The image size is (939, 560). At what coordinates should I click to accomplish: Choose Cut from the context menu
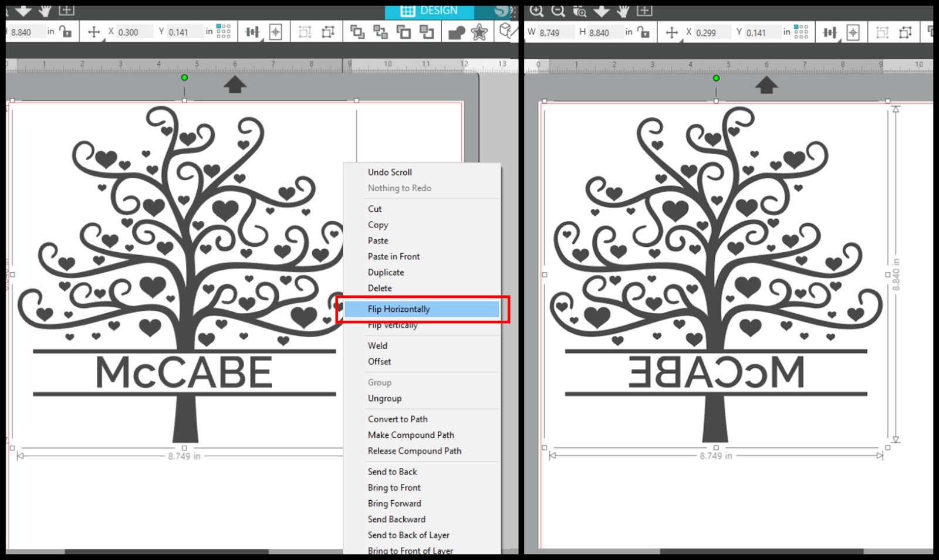coord(374,209)
